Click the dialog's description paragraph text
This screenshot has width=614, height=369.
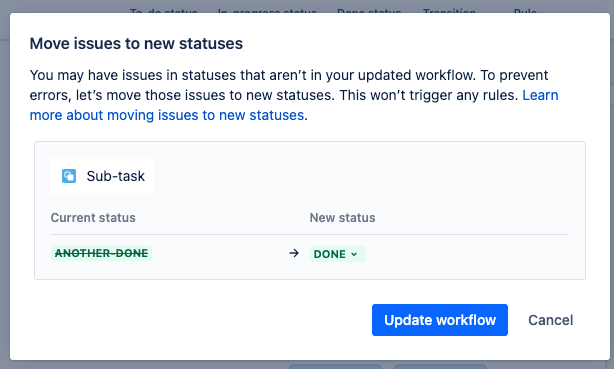294,95
